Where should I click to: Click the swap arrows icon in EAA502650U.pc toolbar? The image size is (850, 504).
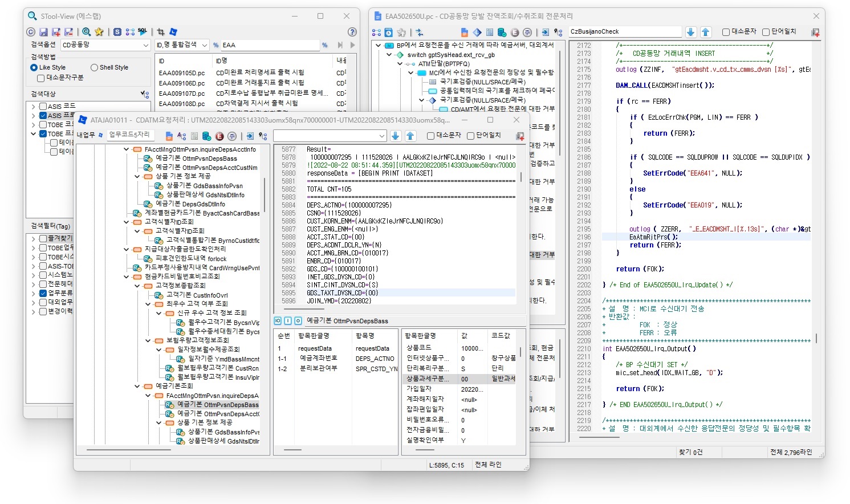(420, 32)
